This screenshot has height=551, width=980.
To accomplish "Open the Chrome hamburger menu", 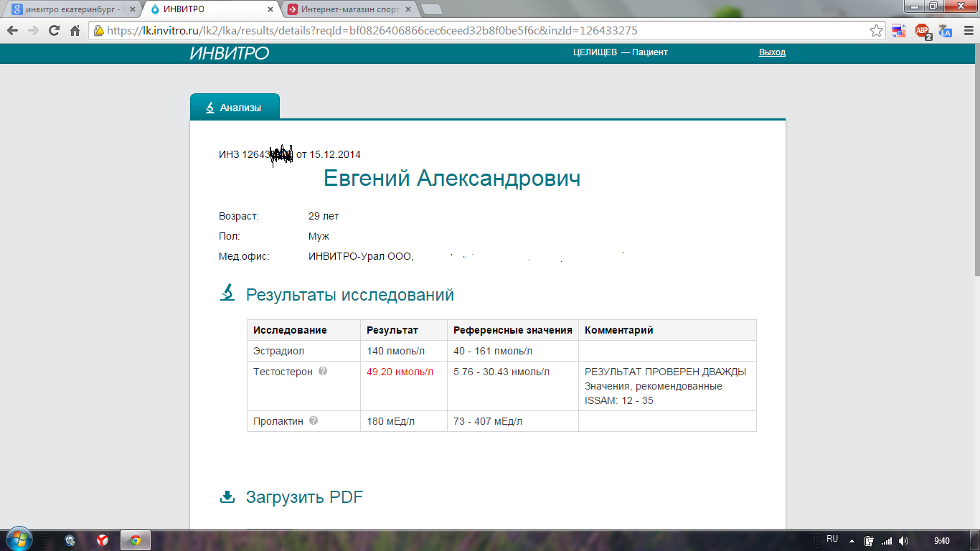I will [966, 31].
